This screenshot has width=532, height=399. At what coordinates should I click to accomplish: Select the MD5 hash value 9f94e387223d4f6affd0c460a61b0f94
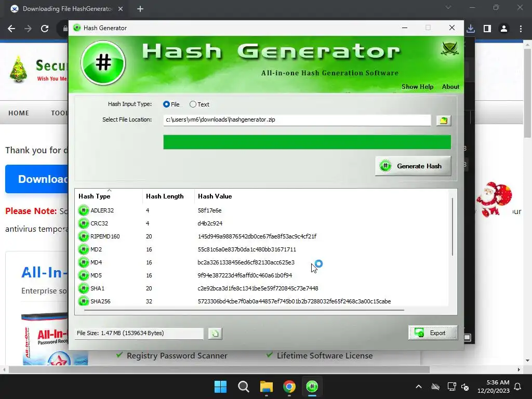pyautogui.click(x=245, y=275)
